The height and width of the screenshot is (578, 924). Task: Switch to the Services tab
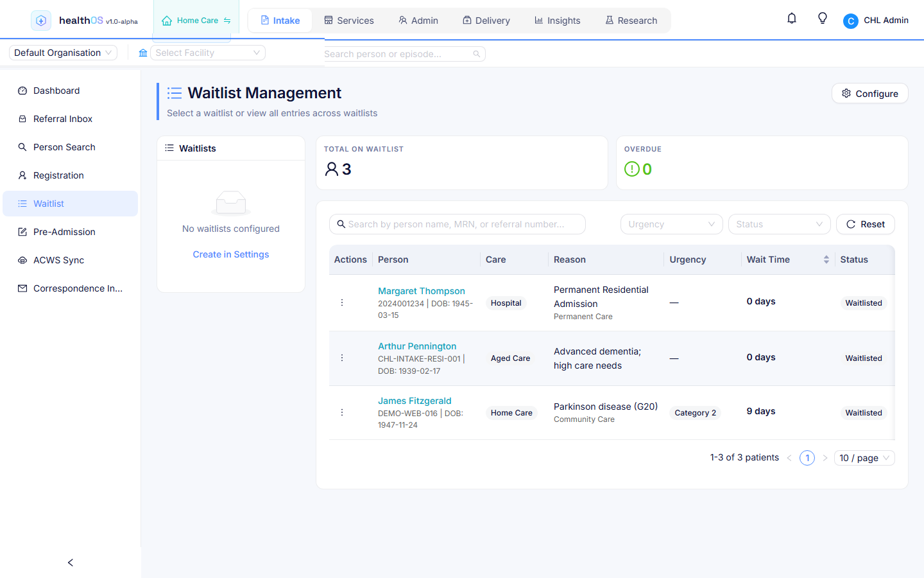348,21
